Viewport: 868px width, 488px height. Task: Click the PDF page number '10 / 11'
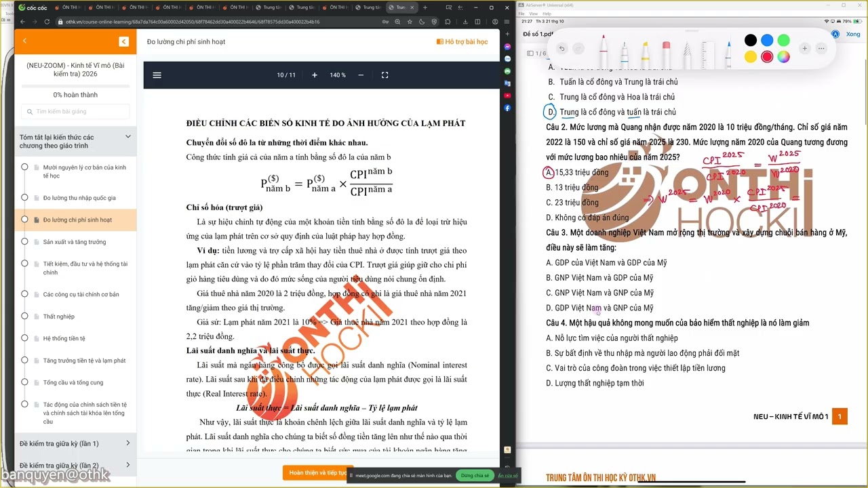pos(286,75)
